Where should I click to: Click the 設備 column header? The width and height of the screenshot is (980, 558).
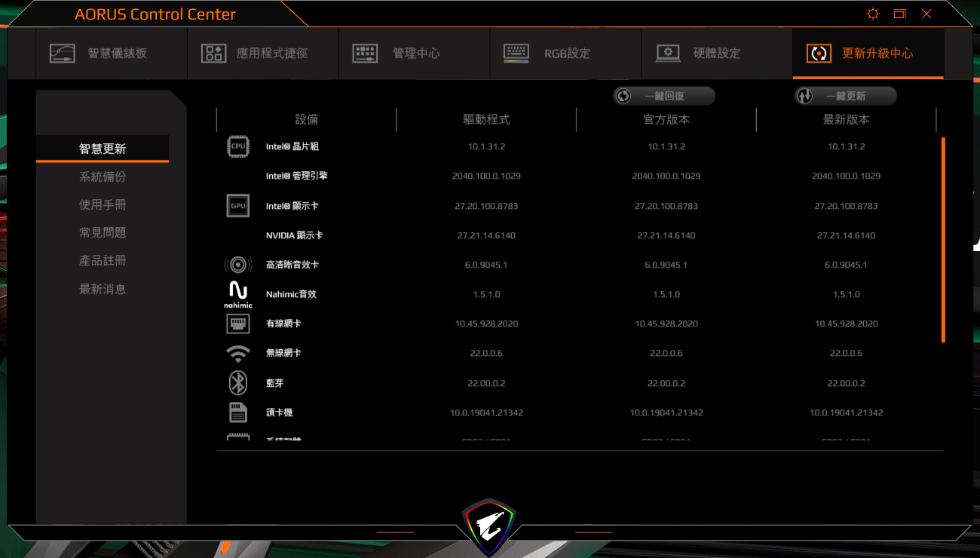pos(307,119)
